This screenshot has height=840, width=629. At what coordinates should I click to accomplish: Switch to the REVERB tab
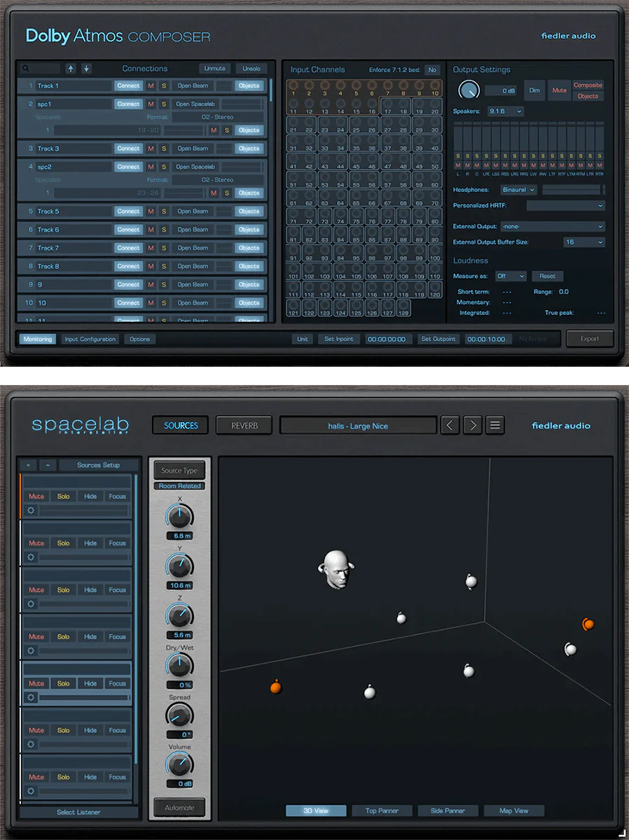(x=244, y=425)
